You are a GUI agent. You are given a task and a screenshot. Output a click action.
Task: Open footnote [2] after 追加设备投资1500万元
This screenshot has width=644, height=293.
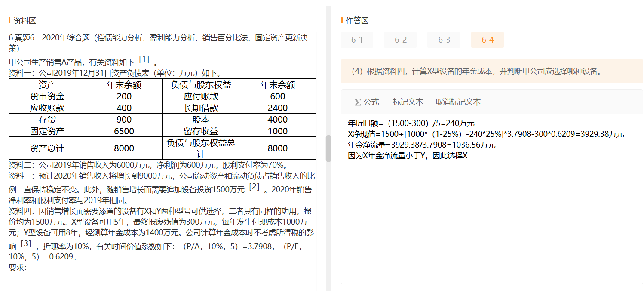[x=254, y=187]
